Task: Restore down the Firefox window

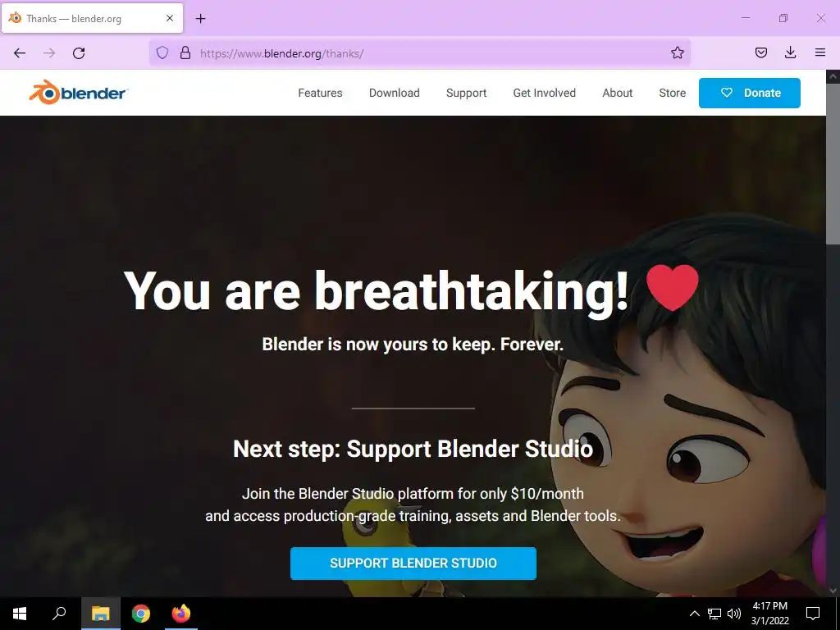Action: click(783, 18)
